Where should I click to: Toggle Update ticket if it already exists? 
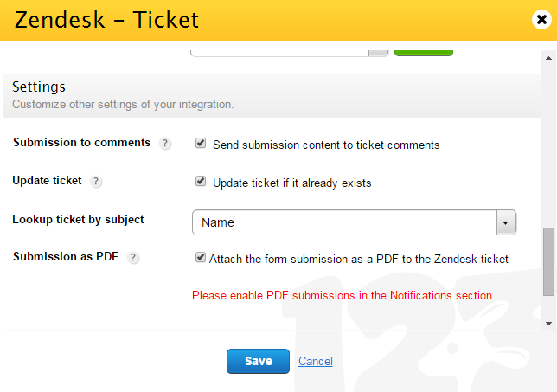point(201,181)
